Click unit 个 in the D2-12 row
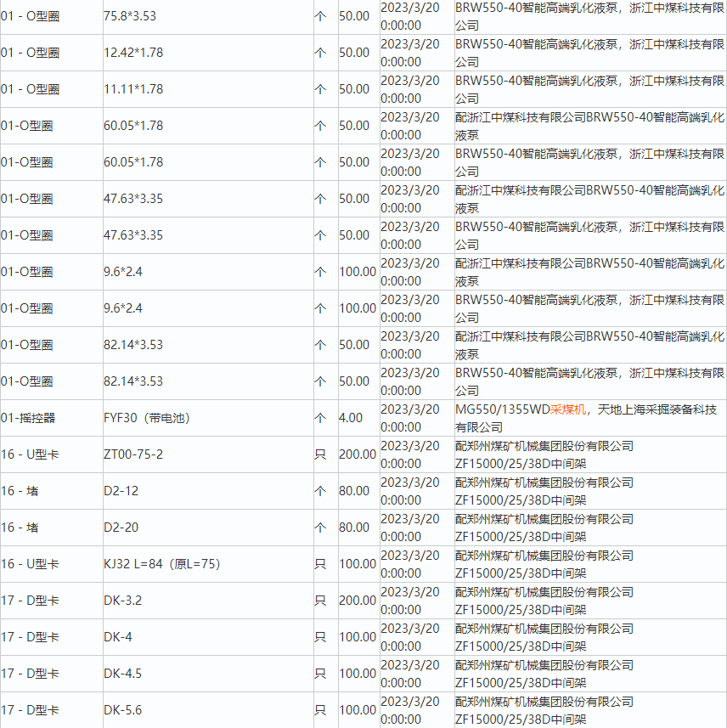 pyautogui.click(x=325, y=491)
